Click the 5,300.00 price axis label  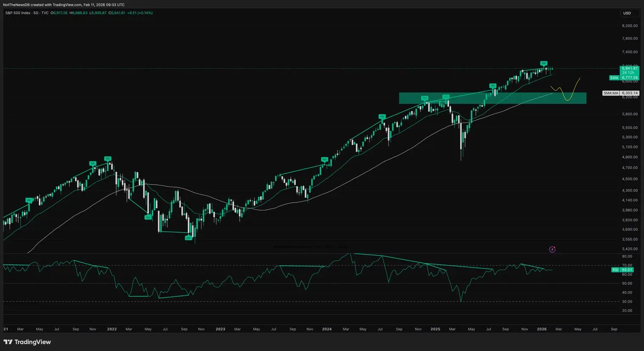(630, 137)
